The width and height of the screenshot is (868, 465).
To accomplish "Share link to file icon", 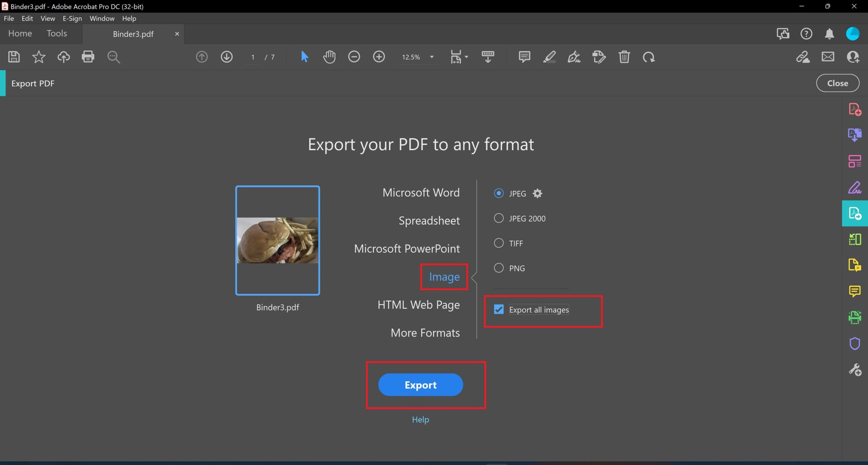I will (803, 57).
